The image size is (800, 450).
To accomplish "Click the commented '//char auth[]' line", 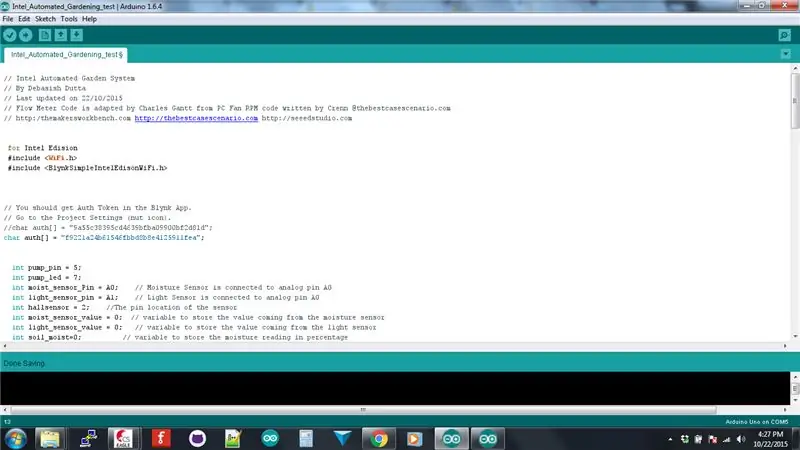I will tap(108, 228).
